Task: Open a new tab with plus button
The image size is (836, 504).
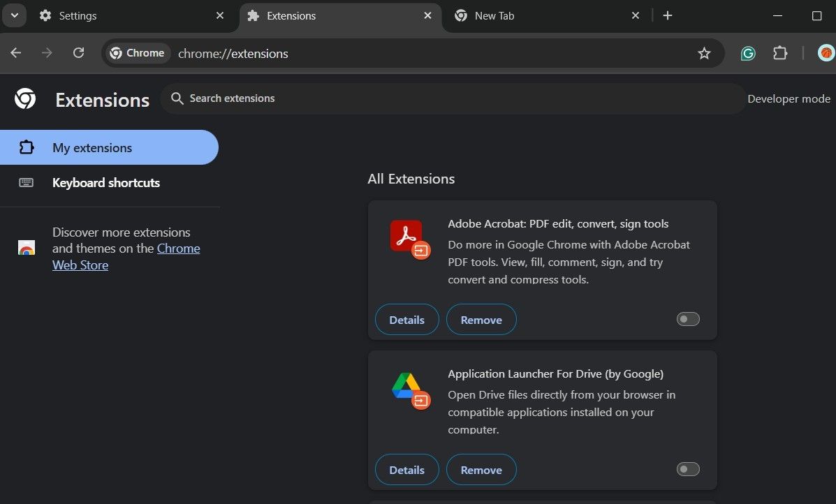Action: [668, 15]
